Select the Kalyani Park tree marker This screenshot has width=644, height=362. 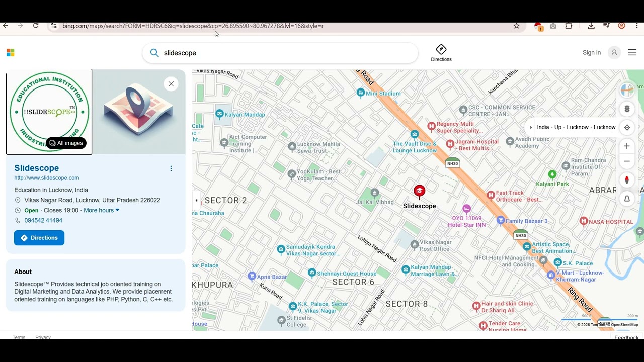tap(552, 174)
